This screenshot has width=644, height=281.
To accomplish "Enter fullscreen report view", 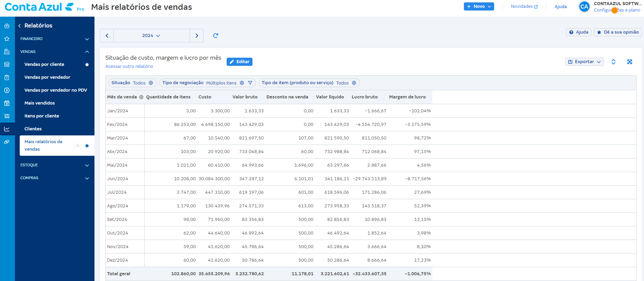I will pos(630,62).
